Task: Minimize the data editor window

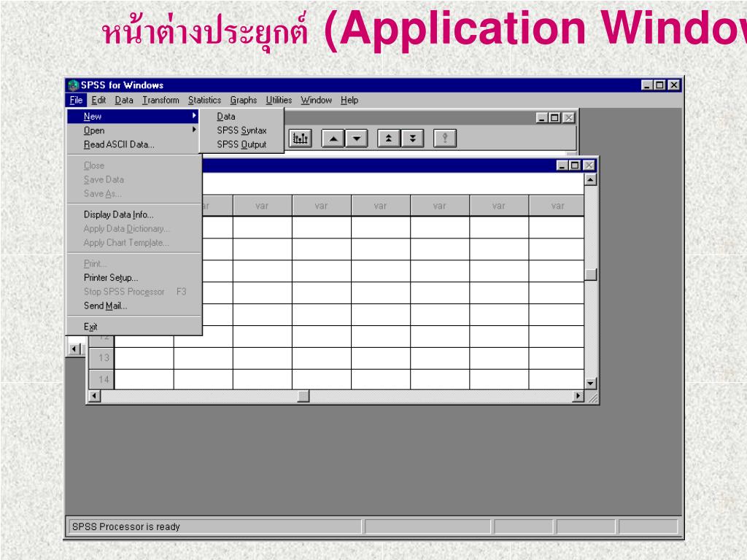Action: tap(562, 166)
